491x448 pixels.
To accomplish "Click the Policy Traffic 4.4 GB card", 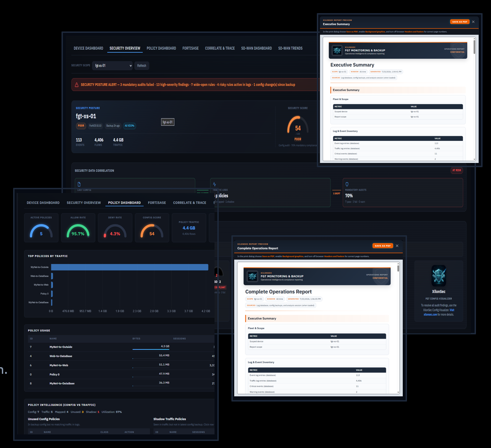I will click(189, 228).
